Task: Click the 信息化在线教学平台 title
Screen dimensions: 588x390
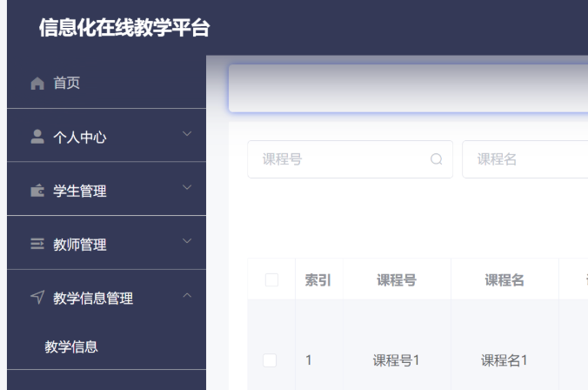Action: pyautogui.click(x=124, y=28)
